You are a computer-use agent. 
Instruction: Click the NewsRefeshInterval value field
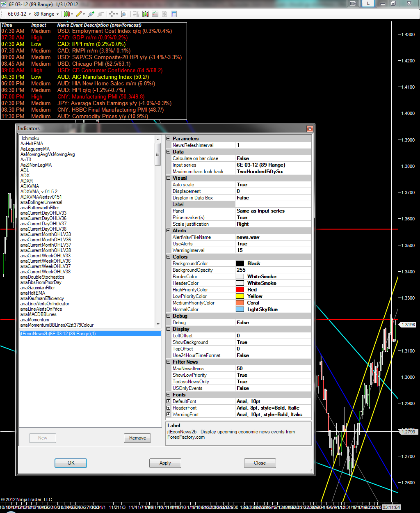coord(273,145)
